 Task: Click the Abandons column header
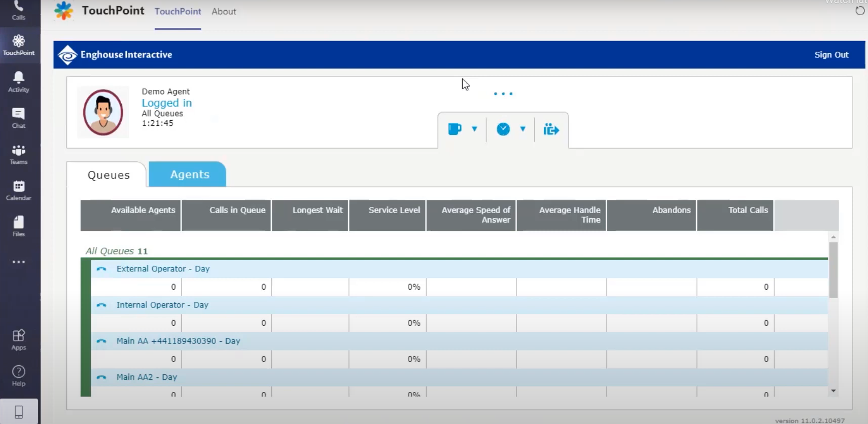tap(652, 215)
